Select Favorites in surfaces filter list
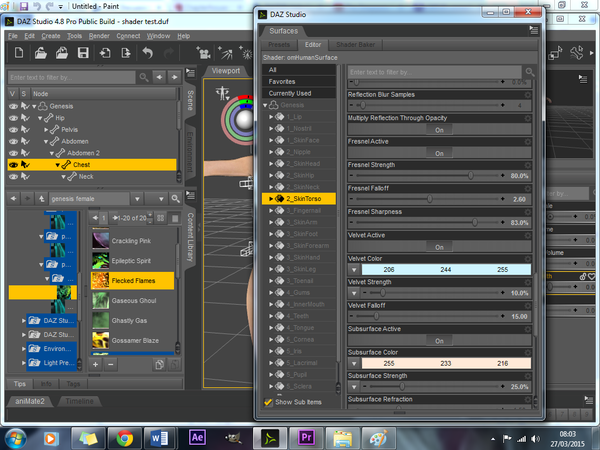Viewport: 600px width, 450px height. 299,82
